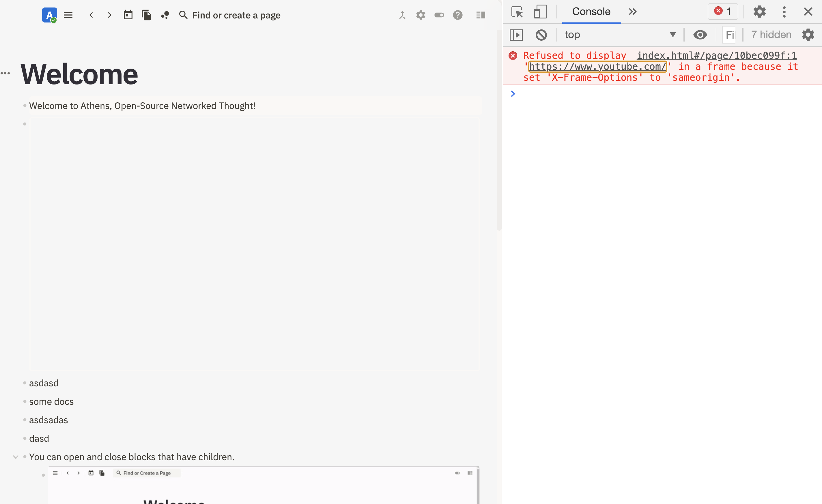Clear console messages with ban icon
Image resolution: width=822 pixels, height=504 pixels.
(541, 34)
